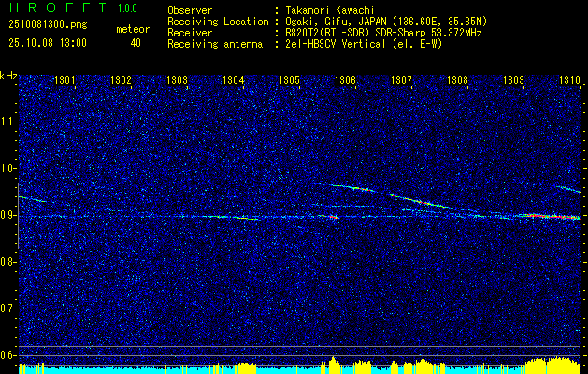
Task: Click the 0.9 kHz frequency label
Action: coord(7,215)
